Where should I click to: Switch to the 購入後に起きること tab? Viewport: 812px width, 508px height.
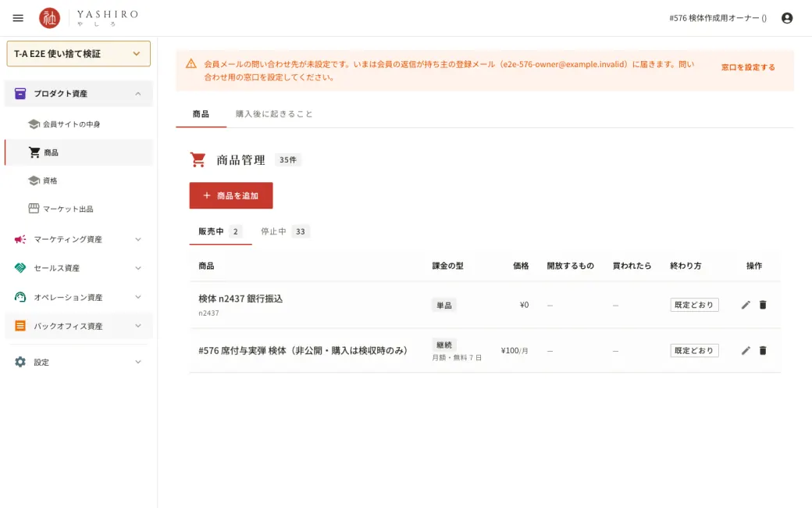(x=274, y=114)
